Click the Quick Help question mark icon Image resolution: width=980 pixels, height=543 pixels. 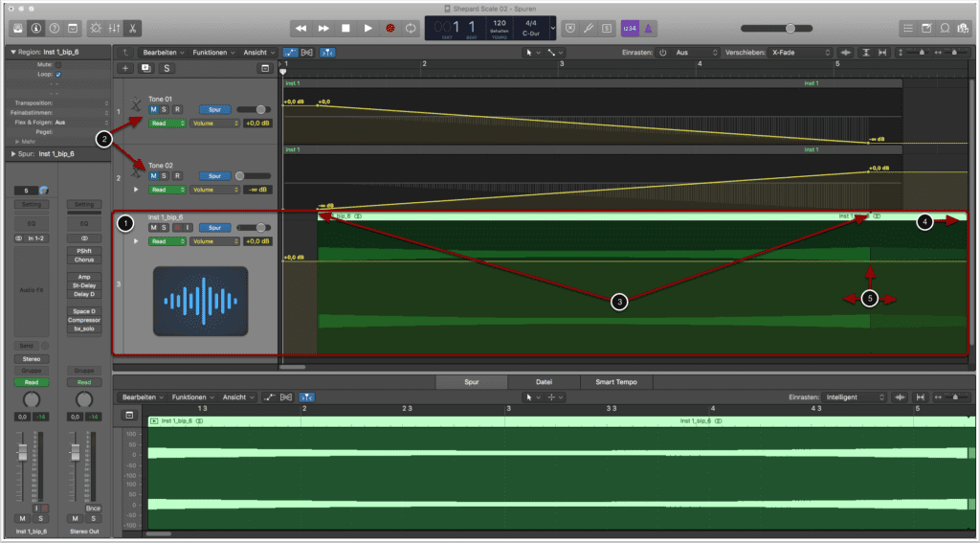[54, 28]
